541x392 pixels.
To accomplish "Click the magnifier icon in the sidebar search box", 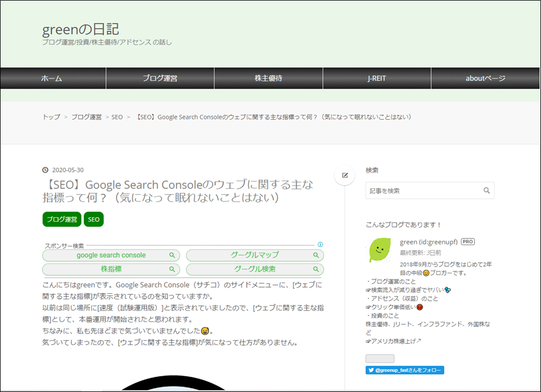I will (486, 190).
